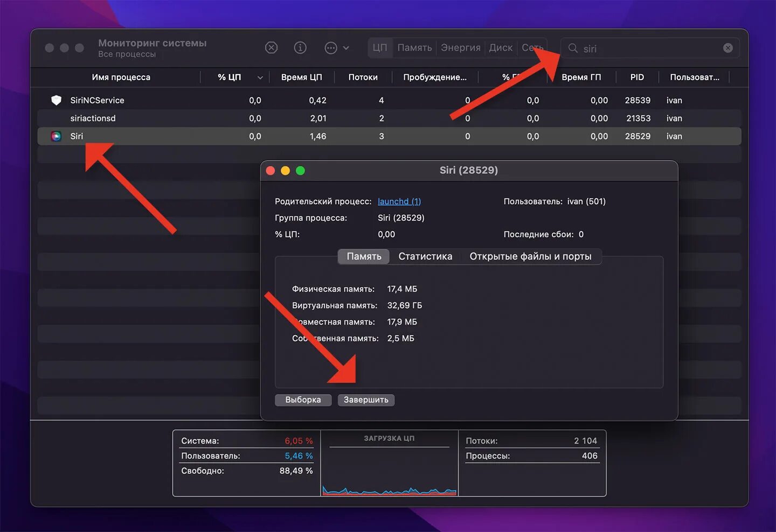Click the Свободно 88,49 % value
Screen dimensions: 776x532
point(296,471)
